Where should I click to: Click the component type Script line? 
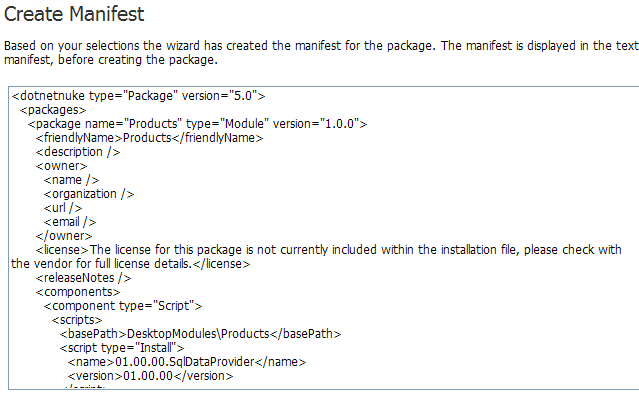[123, 306]
